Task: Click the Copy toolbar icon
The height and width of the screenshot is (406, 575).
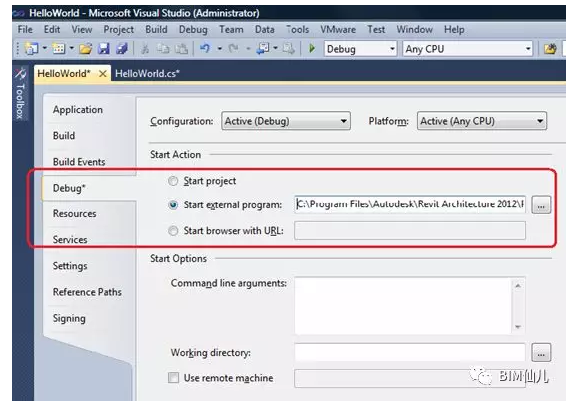Action: 163,48
